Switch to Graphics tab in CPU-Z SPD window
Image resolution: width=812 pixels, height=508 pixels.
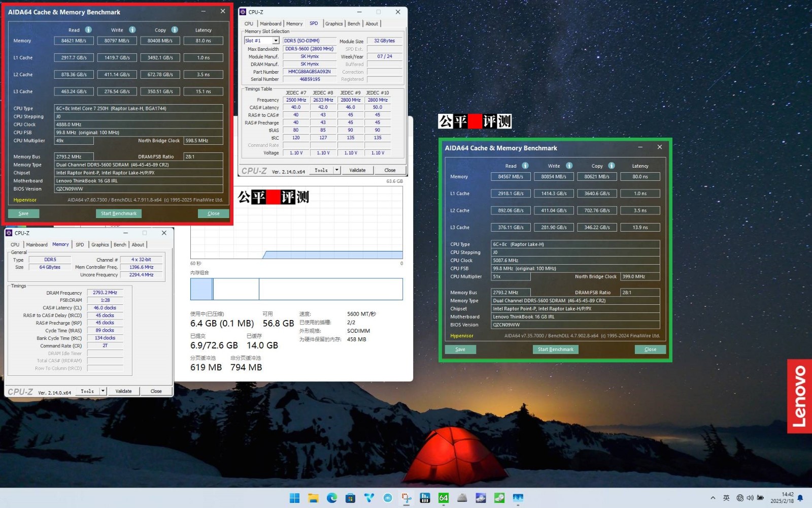[334, 23]
